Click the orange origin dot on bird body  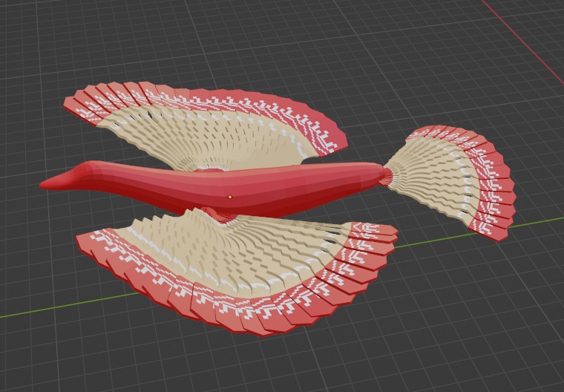pos(230,197)
